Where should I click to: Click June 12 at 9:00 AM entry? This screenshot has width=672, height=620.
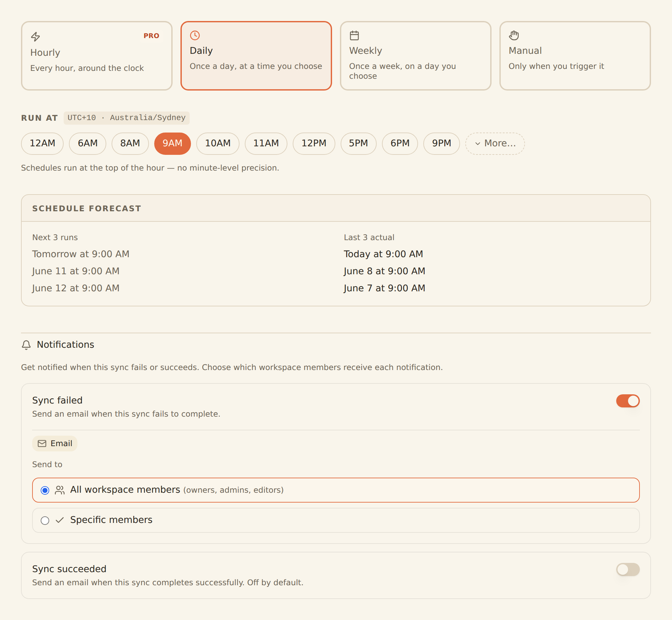(76, 288)
